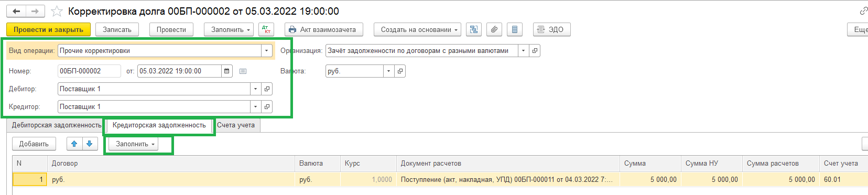Image resolution: width=868 pixels, height=195 pixels.
Task: Save document with Записать
Action: click(117, 29)
